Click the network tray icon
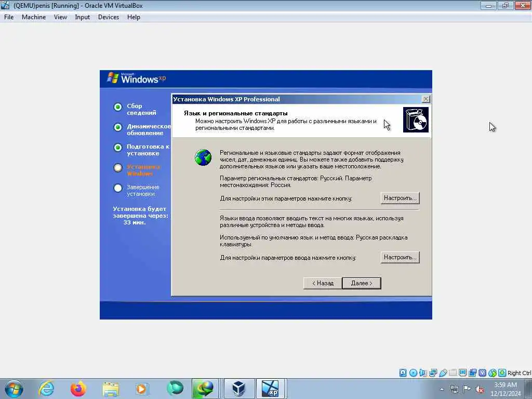532x399 pixels. click(454, 389)
